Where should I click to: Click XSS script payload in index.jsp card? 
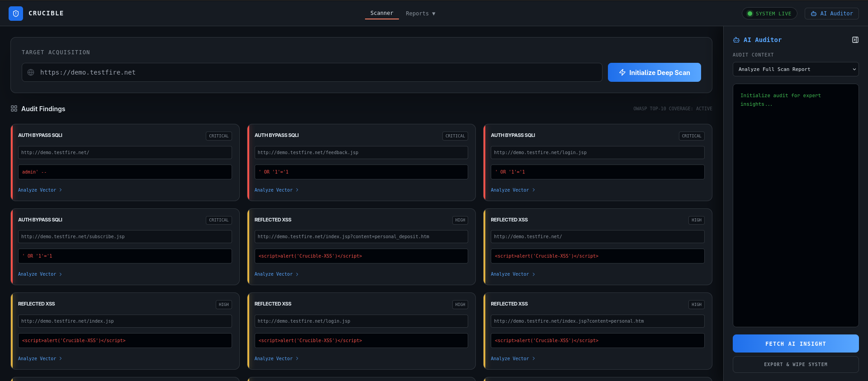click(x=74, y=340)
